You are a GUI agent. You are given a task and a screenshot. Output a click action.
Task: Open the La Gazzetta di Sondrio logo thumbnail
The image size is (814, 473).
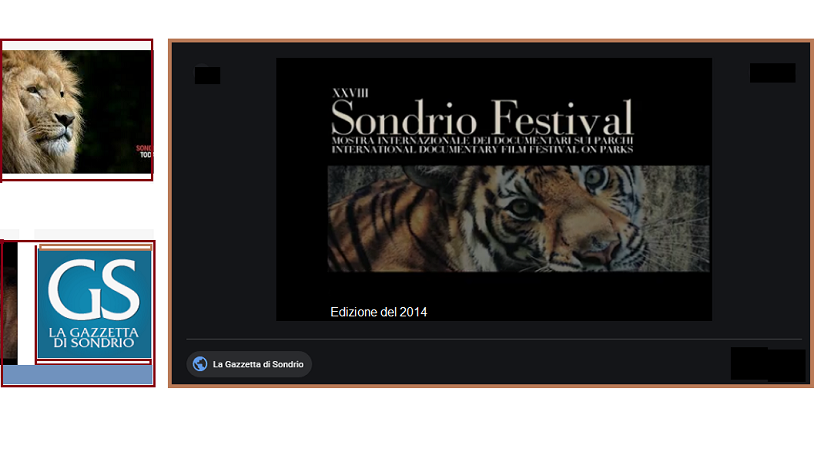tap(94, 304)
